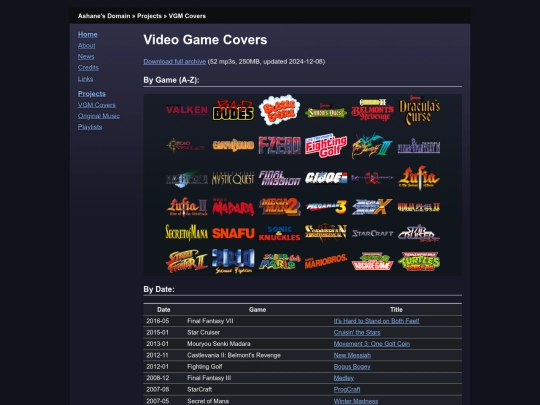Image resolution: width=540 pixels, height=405 pixels.
Task: Select the Final Fantasy III logo
Action: 372,146
